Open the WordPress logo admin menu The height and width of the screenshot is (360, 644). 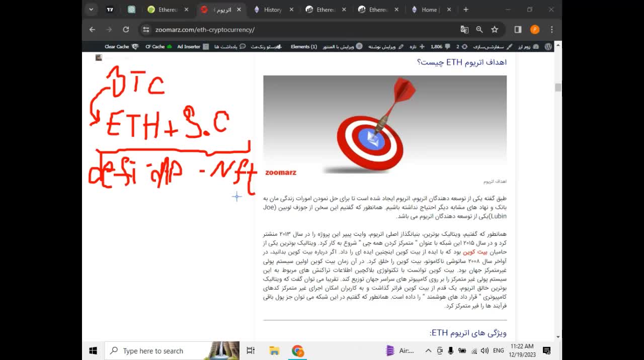(548, 46)
